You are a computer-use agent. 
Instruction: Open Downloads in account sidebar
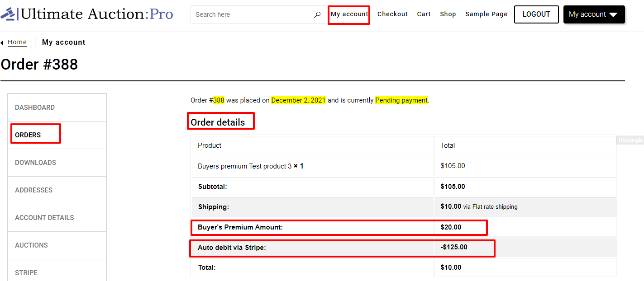(57, 163)
